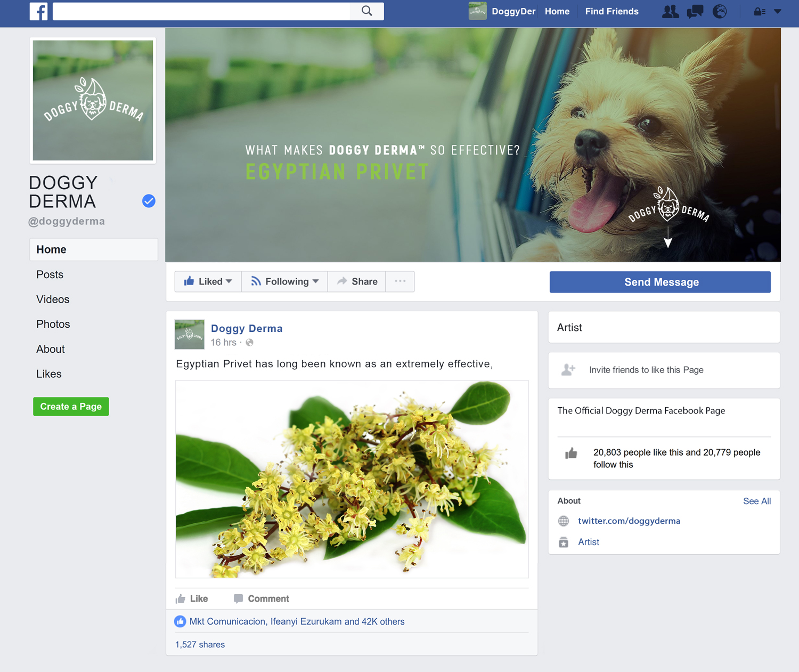Select the Home tab in sidebar
The width and height of the screenshot is (799, 672).
94,249
